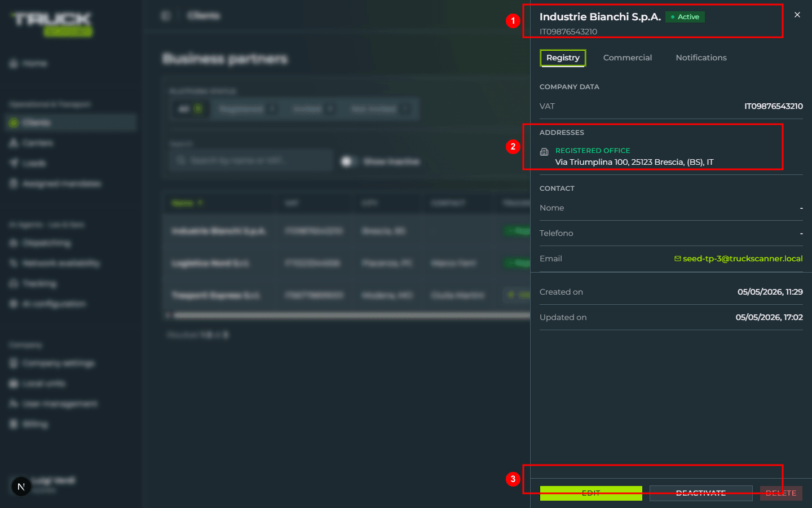Switch to the Registry tab

pyautogui.click(x=563, y=58)
